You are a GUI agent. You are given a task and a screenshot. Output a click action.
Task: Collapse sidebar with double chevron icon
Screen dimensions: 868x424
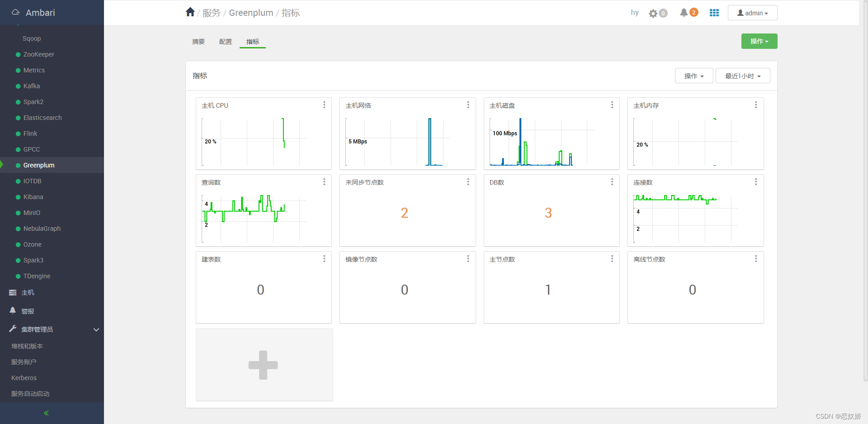46,413
